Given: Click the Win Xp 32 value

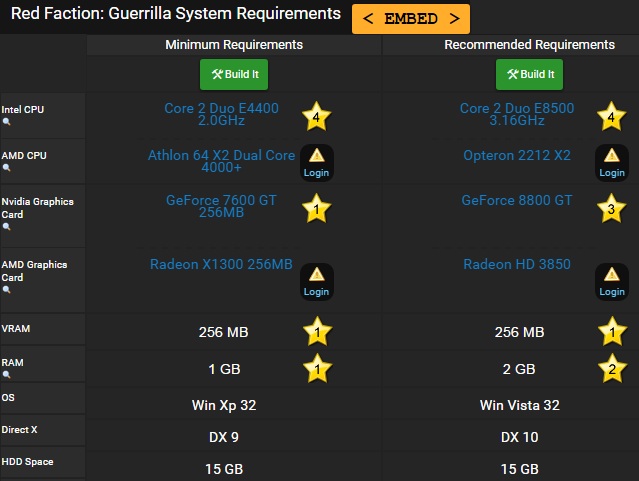Looking at the screenshot, I should tap(224, 405).
